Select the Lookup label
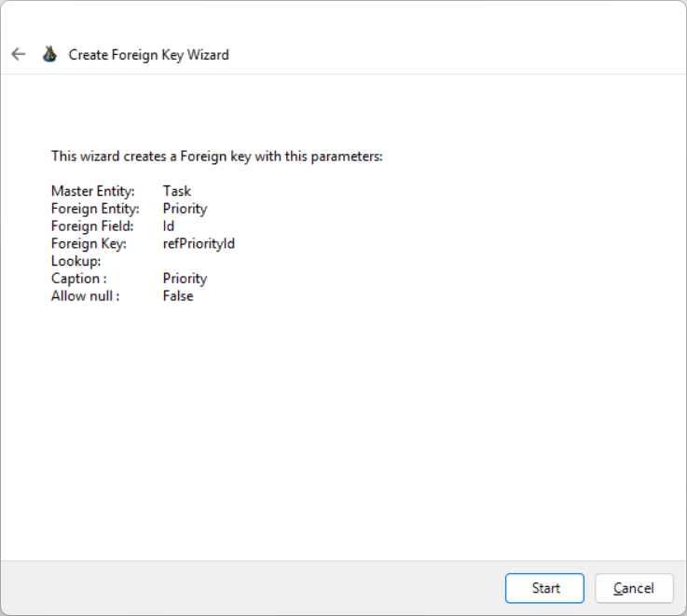Image resolution: width=687 pixels, height=616 pixels. [x=76, y=261]
